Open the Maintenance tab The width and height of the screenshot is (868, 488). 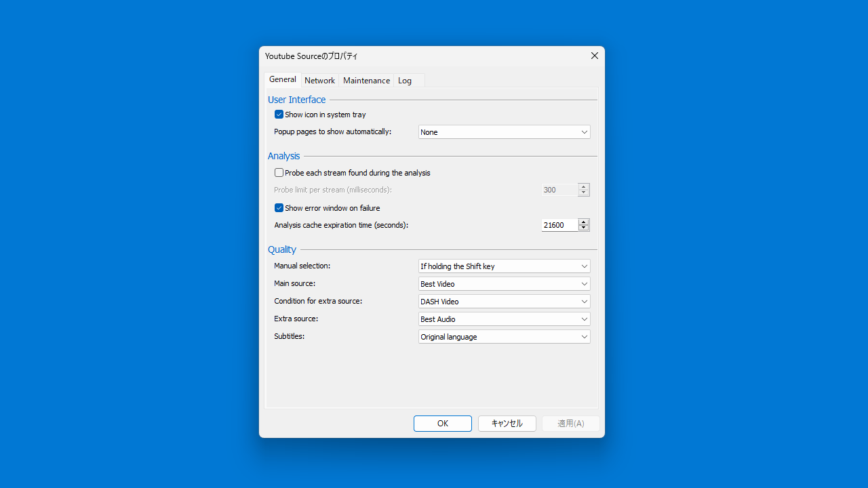[x=366, y=81]
